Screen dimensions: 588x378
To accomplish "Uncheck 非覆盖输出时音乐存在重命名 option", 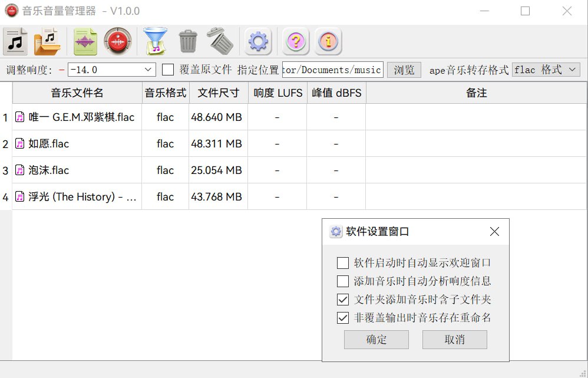I will tap(343, 318).
